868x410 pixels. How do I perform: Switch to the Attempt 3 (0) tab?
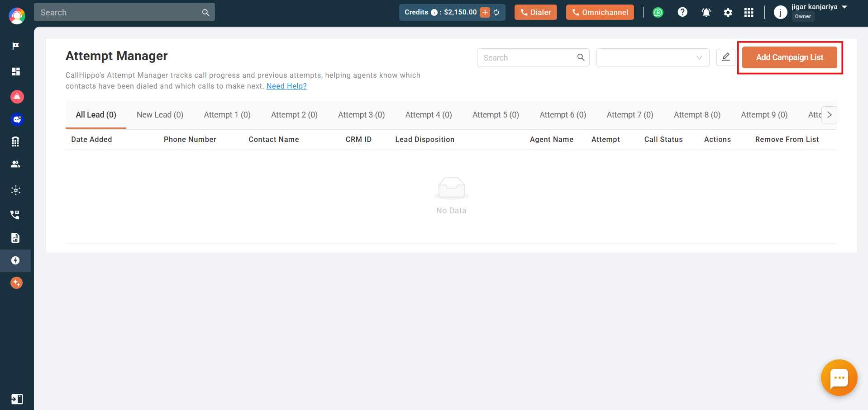click(x=361, y=115)
